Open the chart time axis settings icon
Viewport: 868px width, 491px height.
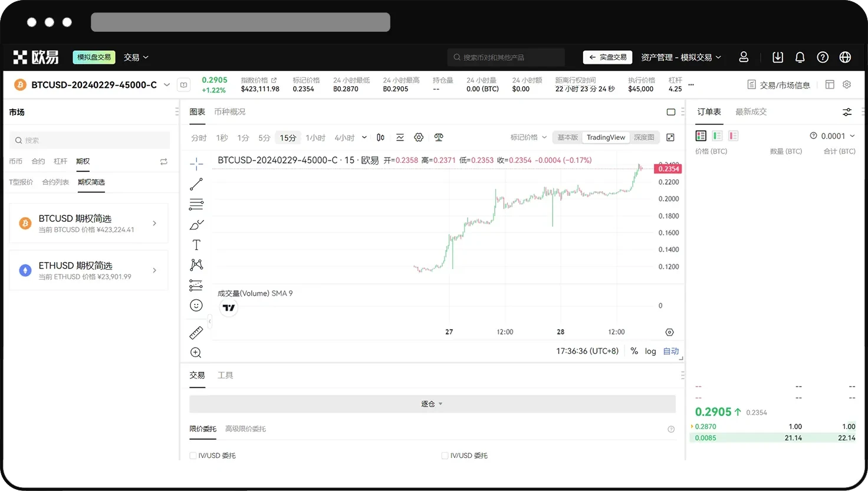click(669, 332)
